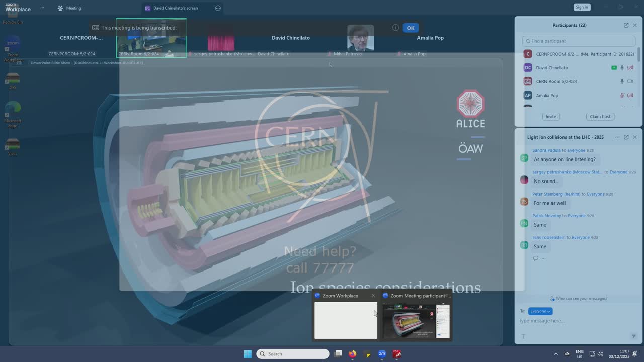Image resolution: width=644 pixels, height=362 pixels.
Task: Pop out the Participants panel
Action: click(x=626, y=25)
